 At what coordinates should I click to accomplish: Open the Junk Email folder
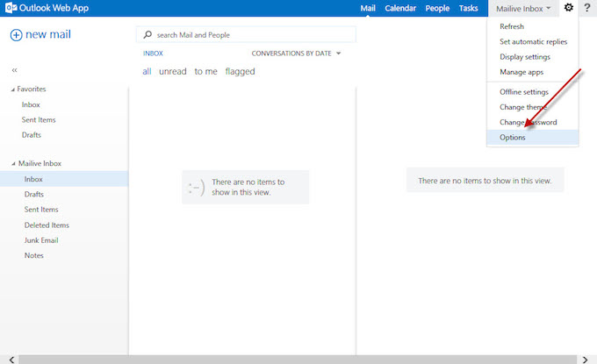[41, 240]
